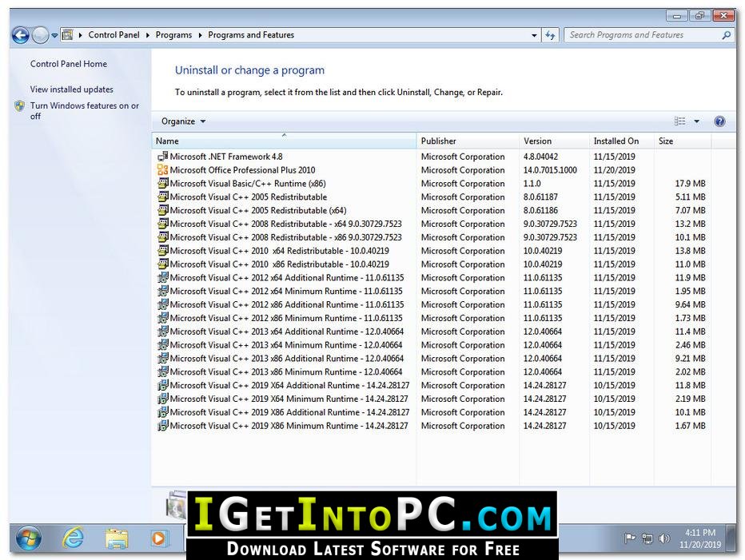The width and height of the screenshot is (745, 560).
Task: Select the Visual C++ 2012 x64 Additional Runtime icon
Action: click(x=162, y=277)
